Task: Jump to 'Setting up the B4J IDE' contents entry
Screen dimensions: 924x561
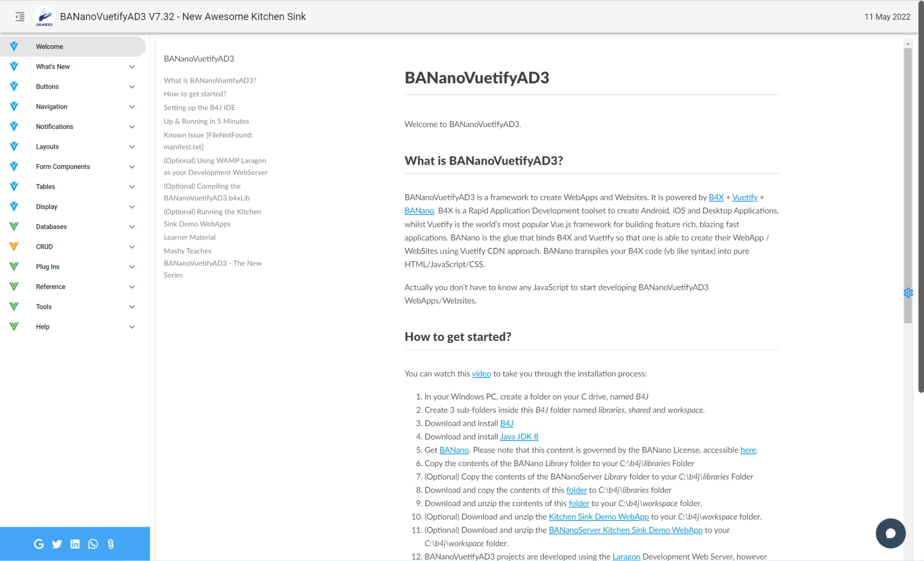Action: [x=199, y=108]
